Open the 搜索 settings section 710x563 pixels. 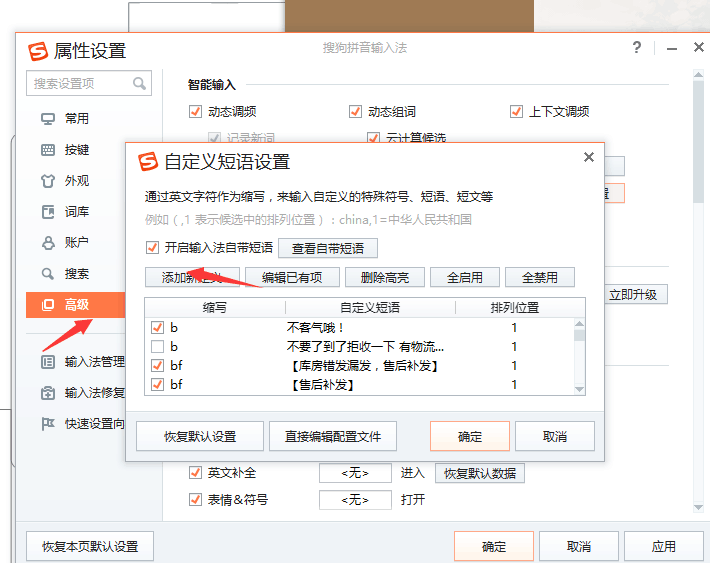pyautogui.click(x=76, y=274)
